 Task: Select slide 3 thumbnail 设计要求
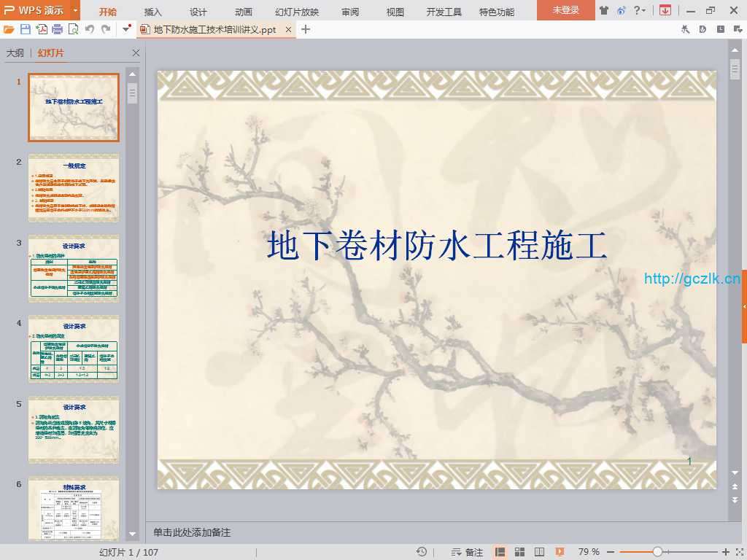[73, 268]
